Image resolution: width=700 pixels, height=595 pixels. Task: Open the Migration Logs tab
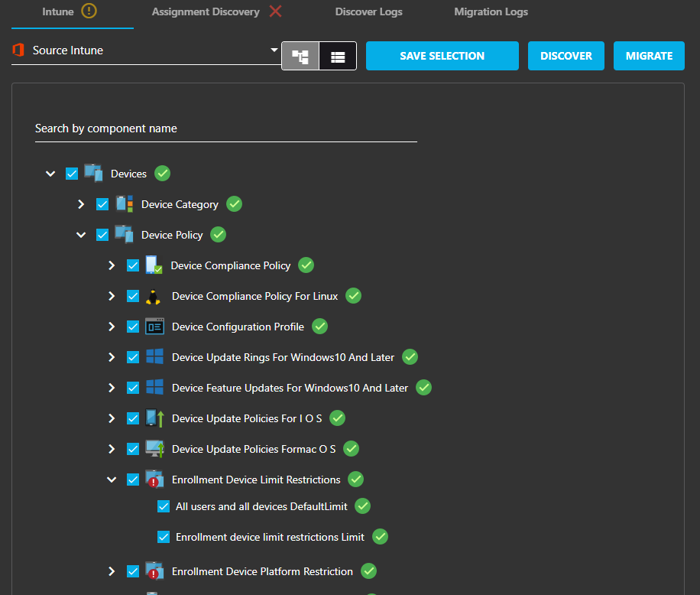pyautogui.click(x=491, y=11)
